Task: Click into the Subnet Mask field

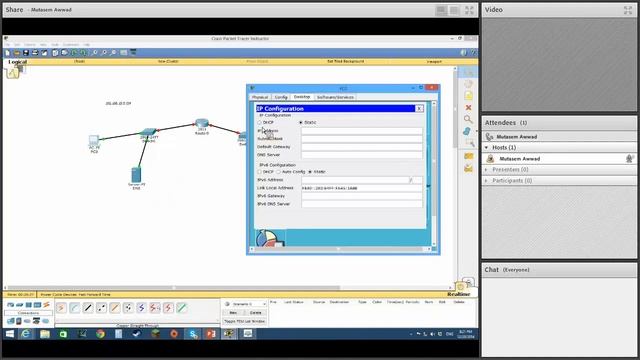Action: coord(362,139)
